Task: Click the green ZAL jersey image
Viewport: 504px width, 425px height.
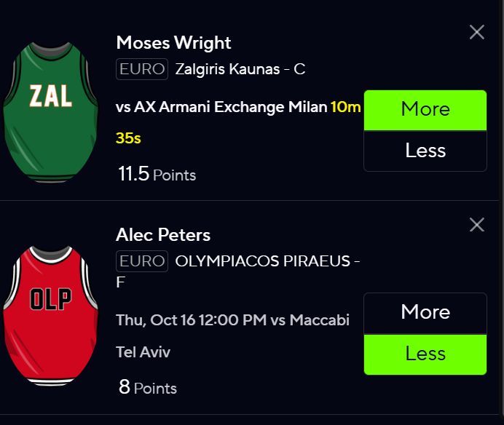Action: pyautogui.click(x=50, y=112)
